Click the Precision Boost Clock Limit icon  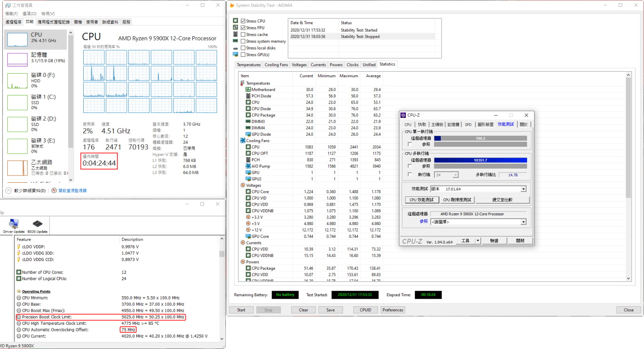(x=19, y=317)
